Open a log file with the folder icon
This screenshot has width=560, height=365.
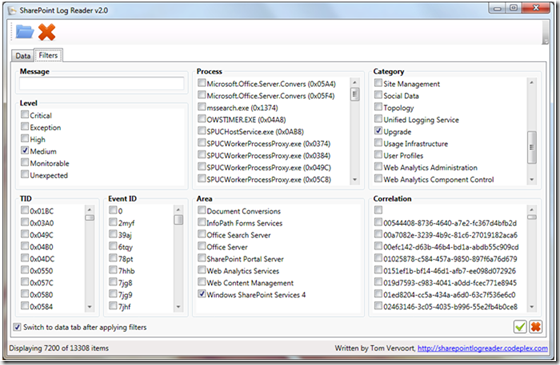(25, 32)
